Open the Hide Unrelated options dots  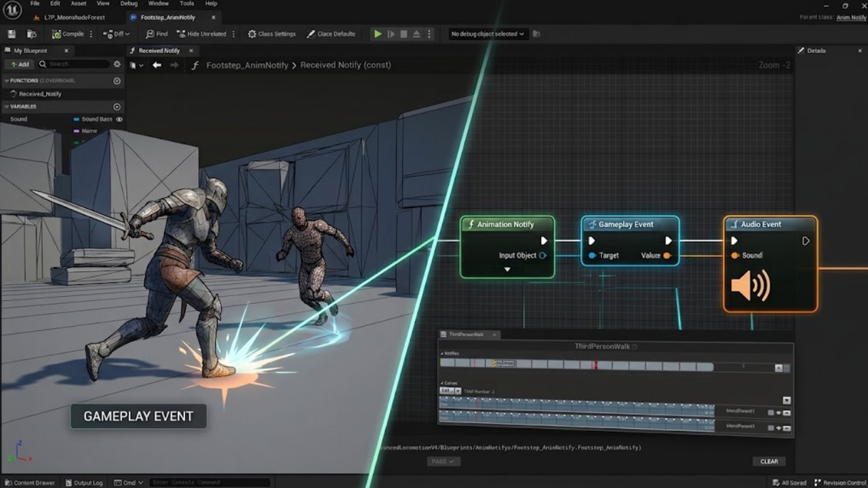pos(234,34)
